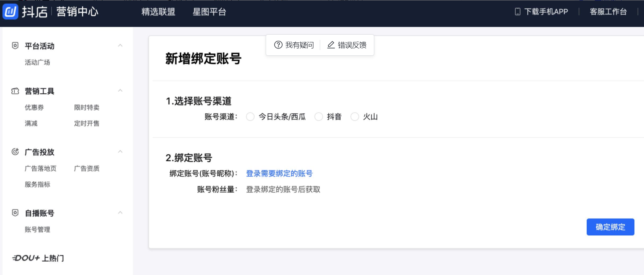Click the 平台活动 shield icon
Screen dimensions: 644x275
(15, 46)
